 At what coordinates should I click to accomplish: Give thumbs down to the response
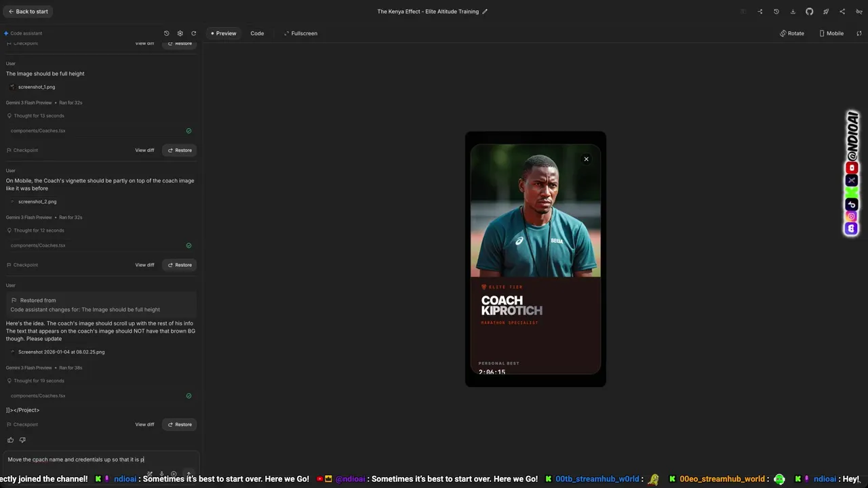tap(22, 440)
